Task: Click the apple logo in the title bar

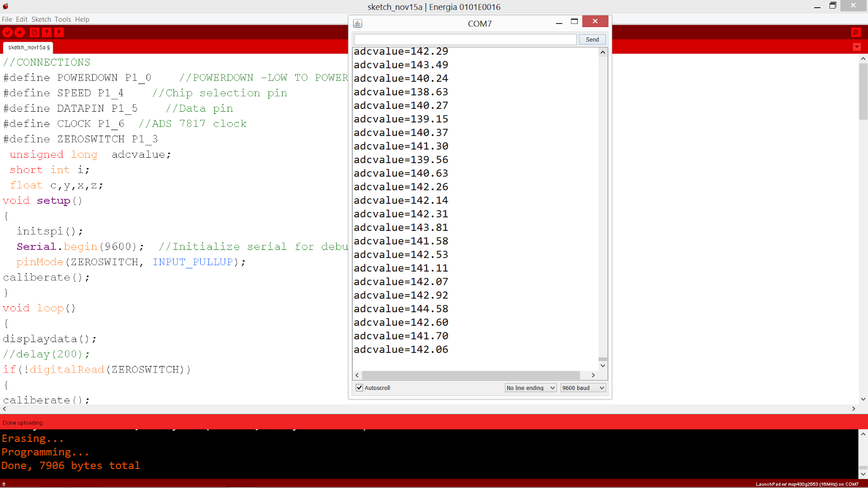Action: (7, 7)
